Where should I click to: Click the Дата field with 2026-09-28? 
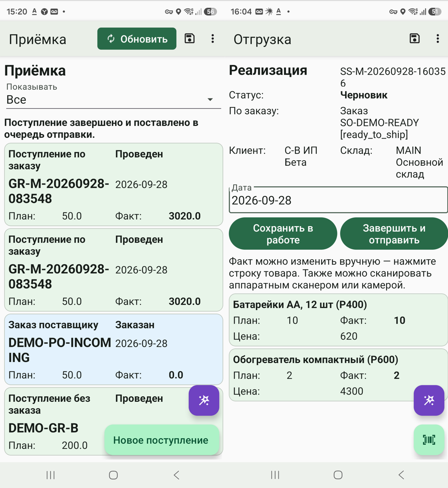click(338, 200)
